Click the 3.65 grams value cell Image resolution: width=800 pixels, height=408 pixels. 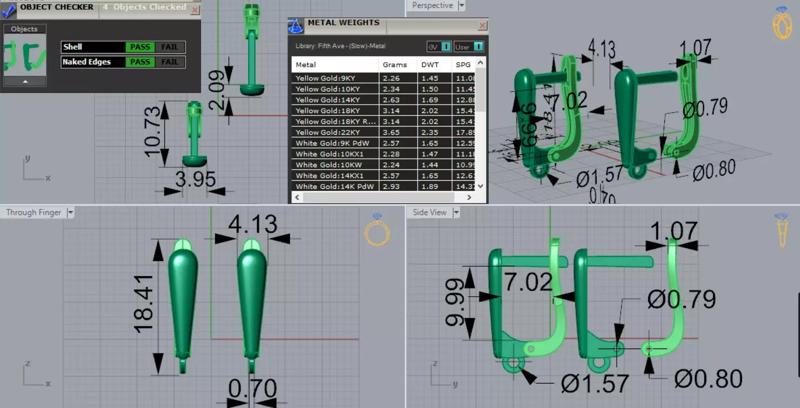click(x=398, y=133)
